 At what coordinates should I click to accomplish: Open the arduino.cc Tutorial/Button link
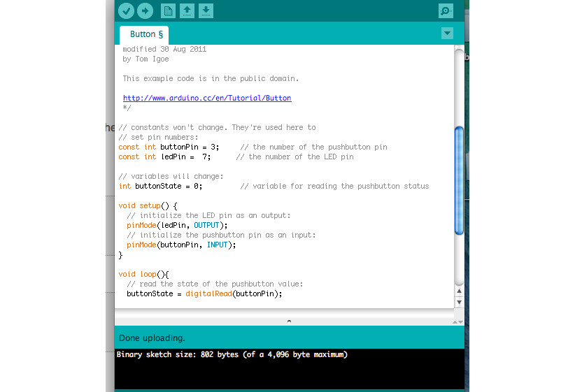(207, 99)
